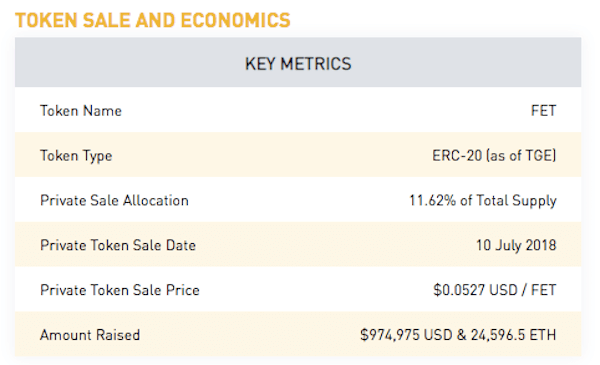
Task: Select the Private Token Sale Price label
Action: [120, 290]
